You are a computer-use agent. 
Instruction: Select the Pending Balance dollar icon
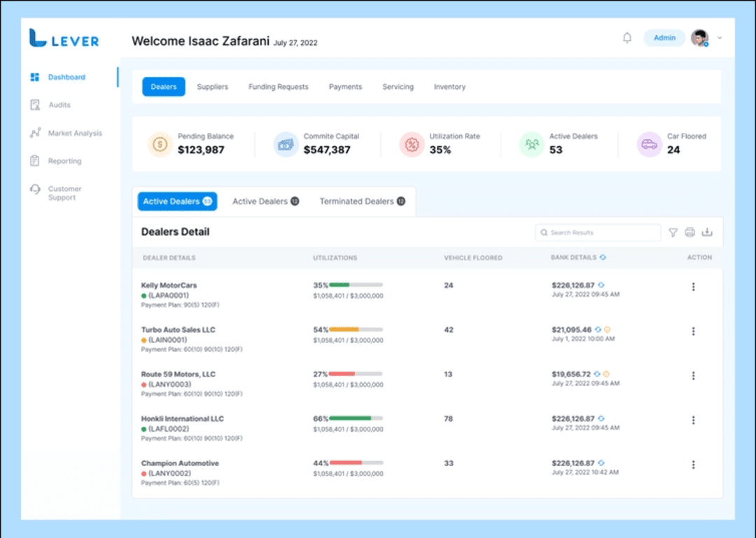[160, 143]
